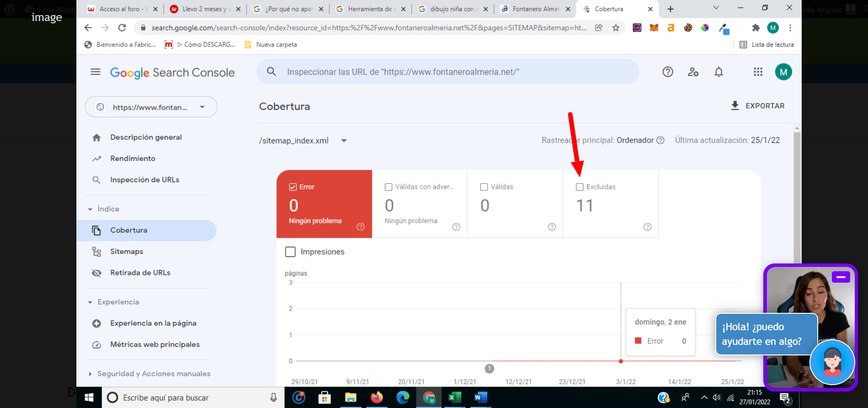
Task: Open the Amazon extension icon
Action: pyautogui.click(x=671, y=28)
